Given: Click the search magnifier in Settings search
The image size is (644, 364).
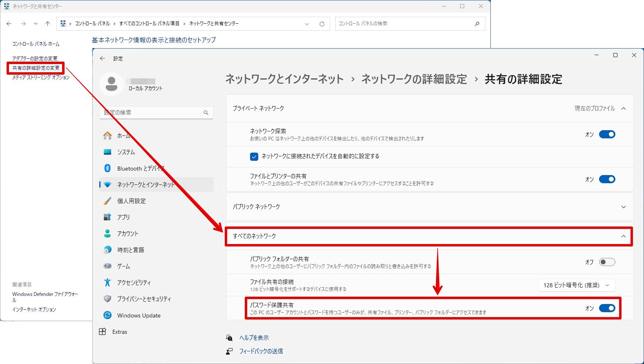Looking at the screenshot, I should (206, 113).
